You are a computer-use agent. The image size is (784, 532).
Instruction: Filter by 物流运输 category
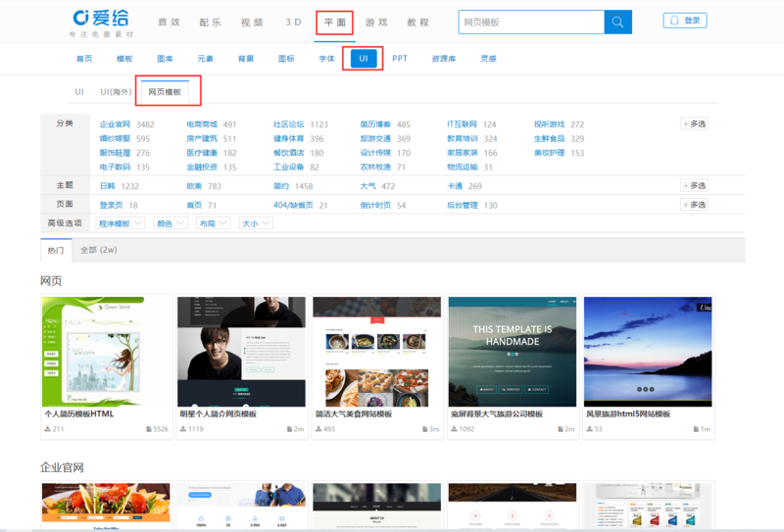[462, 167]
